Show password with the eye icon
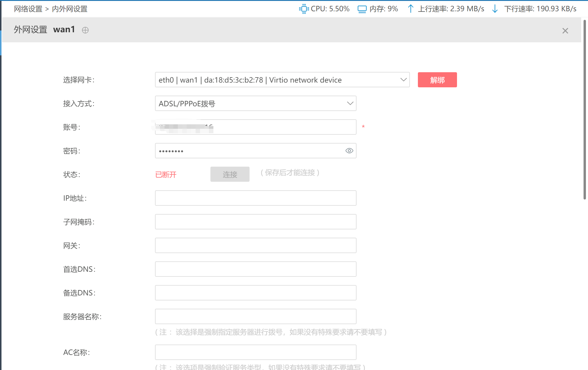This screenshot has height=370, width=588. coord(349,151)
